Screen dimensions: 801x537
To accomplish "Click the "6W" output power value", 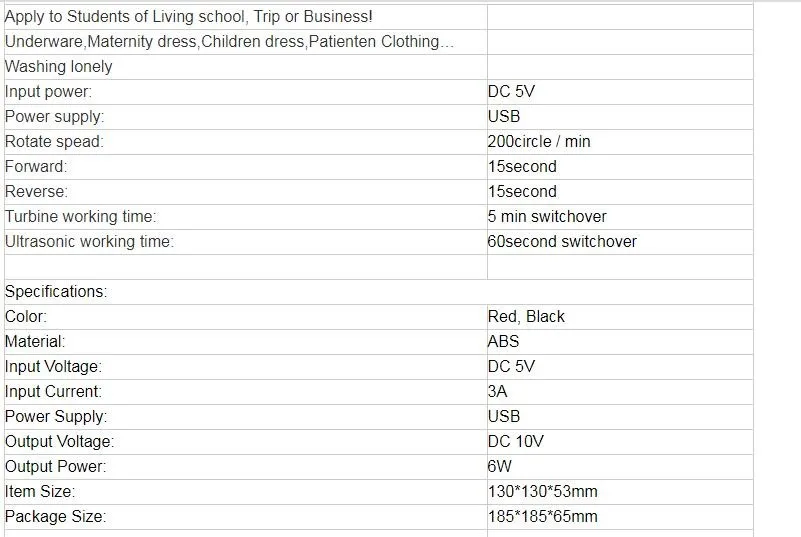I will (x=499, y=467).
